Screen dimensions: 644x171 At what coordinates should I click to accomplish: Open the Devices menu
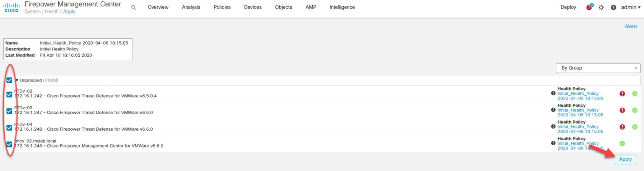tap(253, 7)
